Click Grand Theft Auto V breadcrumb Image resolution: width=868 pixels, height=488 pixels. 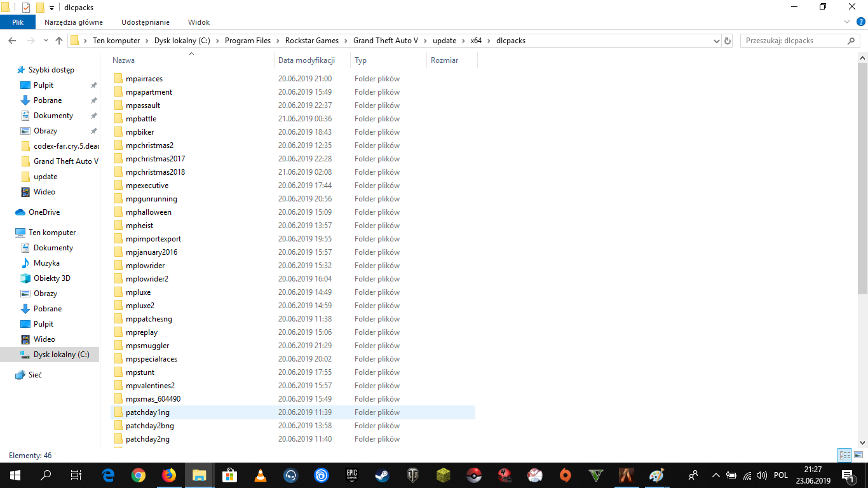point(386,40)
